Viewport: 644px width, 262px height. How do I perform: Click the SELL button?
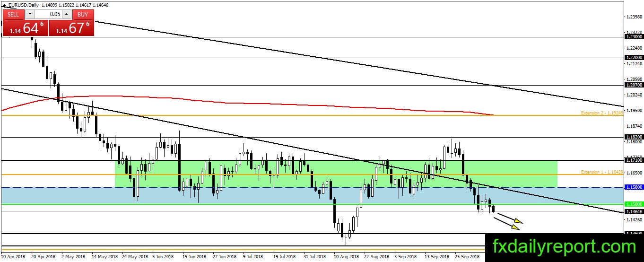click(x=14, y=14)
